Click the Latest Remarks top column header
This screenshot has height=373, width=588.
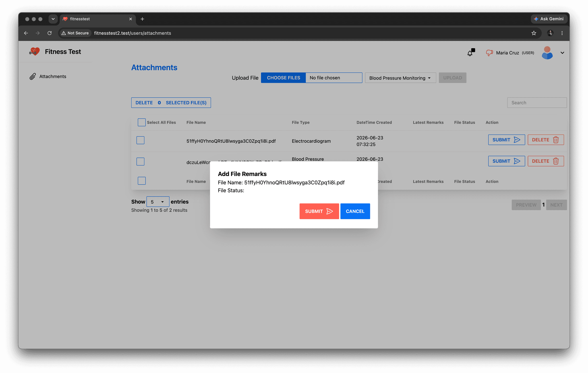point(428,122)
